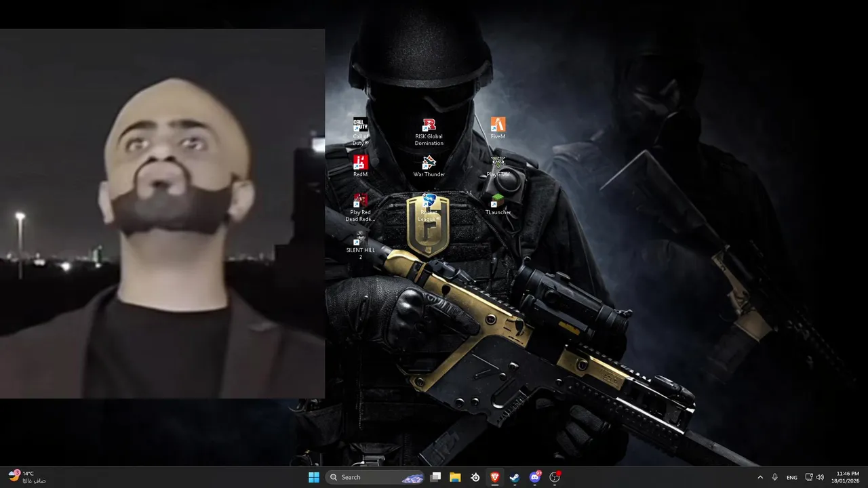
Task: Select the PlayGTAV desktop shortcut
Action: 498,167
